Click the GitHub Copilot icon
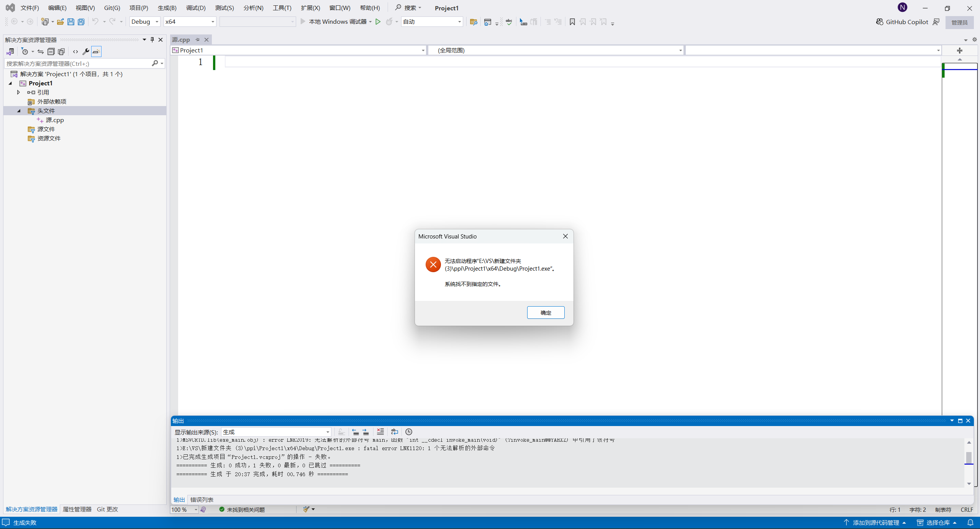The image size is (980, 529). coord(880,22)
